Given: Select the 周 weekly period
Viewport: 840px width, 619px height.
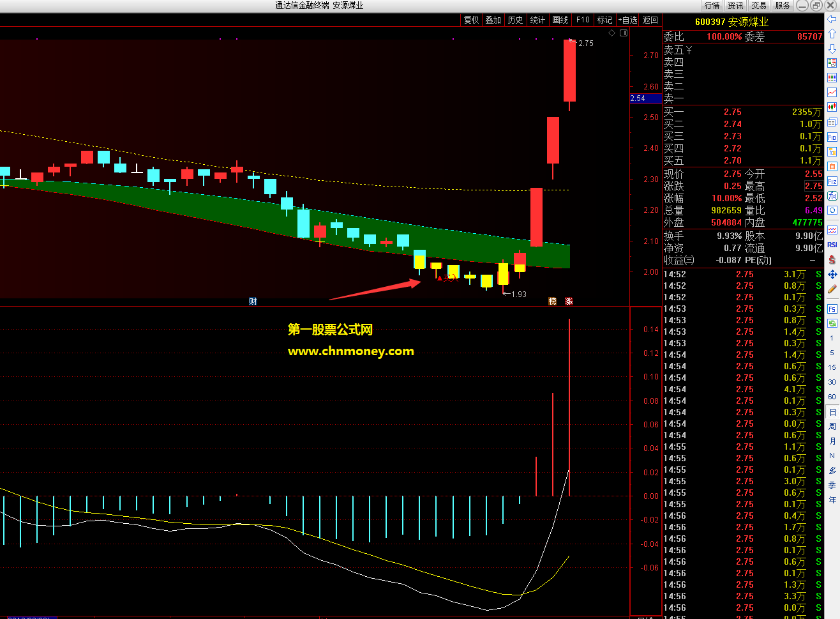Looking at the screenshot, I should click(x=832, y=426).
